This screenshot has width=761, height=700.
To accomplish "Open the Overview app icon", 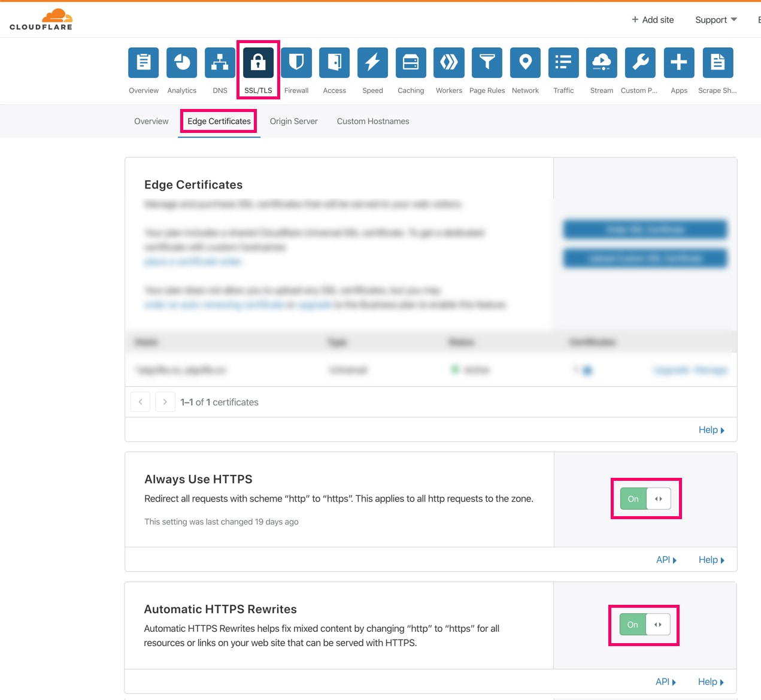I will pyautogui.click(x=144, y=63).
